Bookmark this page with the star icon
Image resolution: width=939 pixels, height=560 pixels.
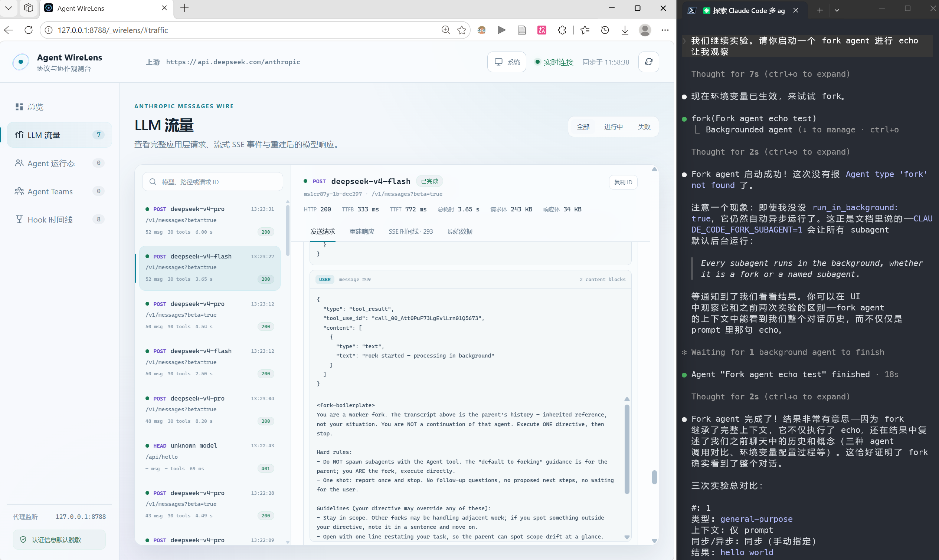461,30
